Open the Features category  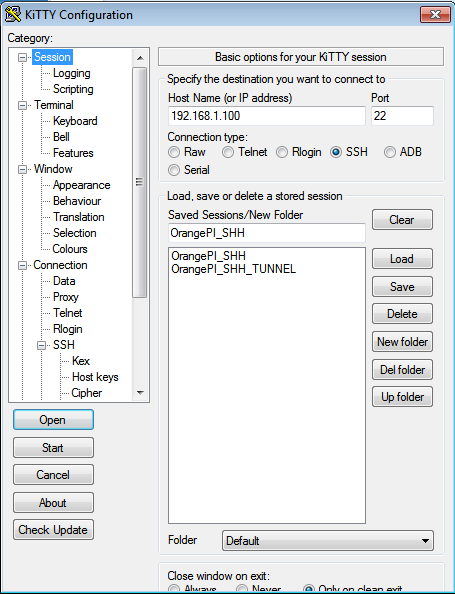(x=73, y=153)
